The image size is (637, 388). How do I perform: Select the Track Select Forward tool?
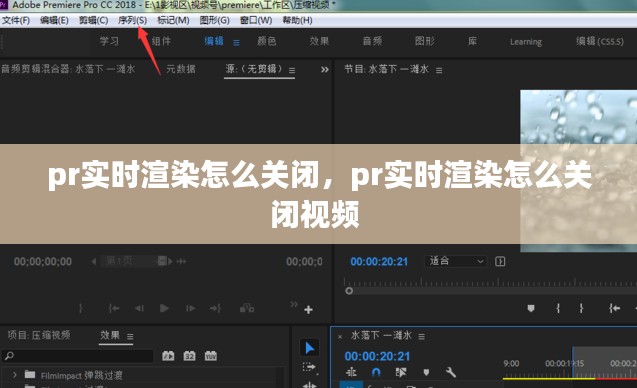tap(310, 368)
